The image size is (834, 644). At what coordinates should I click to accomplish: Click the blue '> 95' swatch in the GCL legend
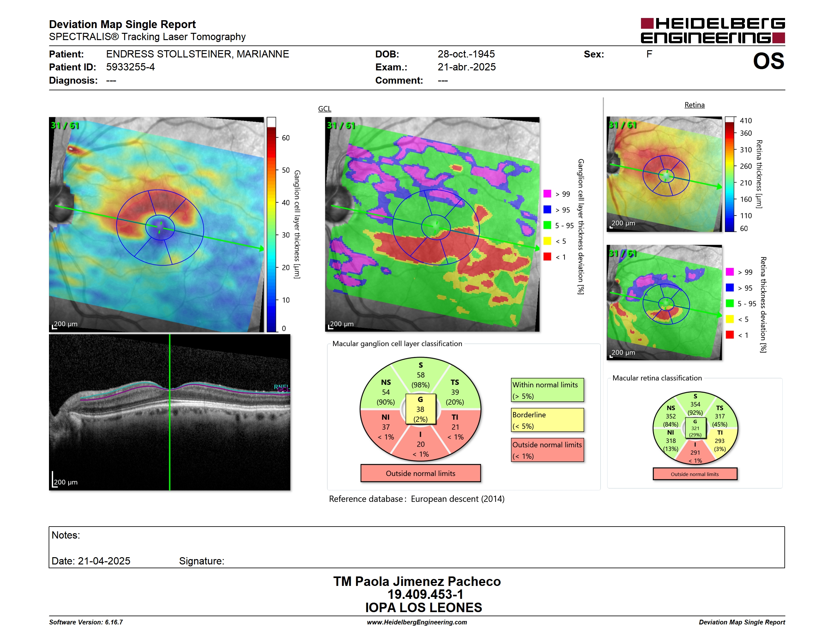pyautogui.click(x=547, y=209)
